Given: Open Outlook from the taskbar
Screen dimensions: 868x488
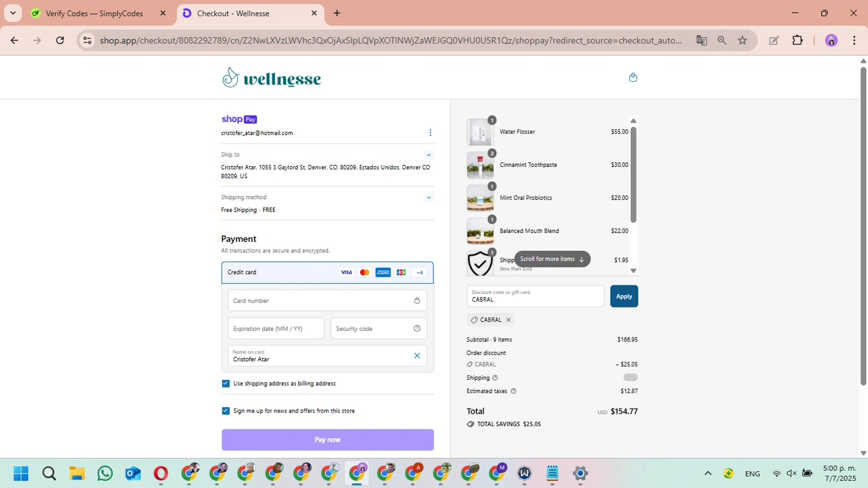Looking at the screenshot, I should point(133,474).
